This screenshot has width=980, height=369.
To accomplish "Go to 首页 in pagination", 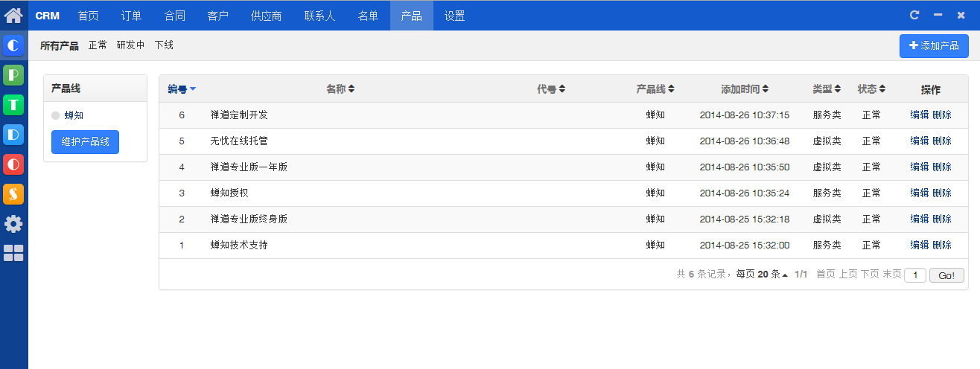I will 826,275.
